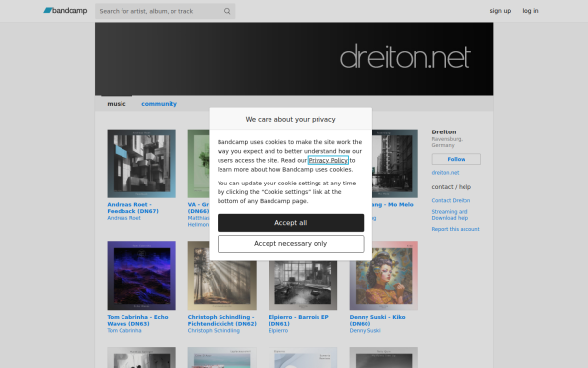588x368 pixels.
Task: Click Tom Cabrinha - Echo Waves (DN63) title
Action: tap(137, 320)
